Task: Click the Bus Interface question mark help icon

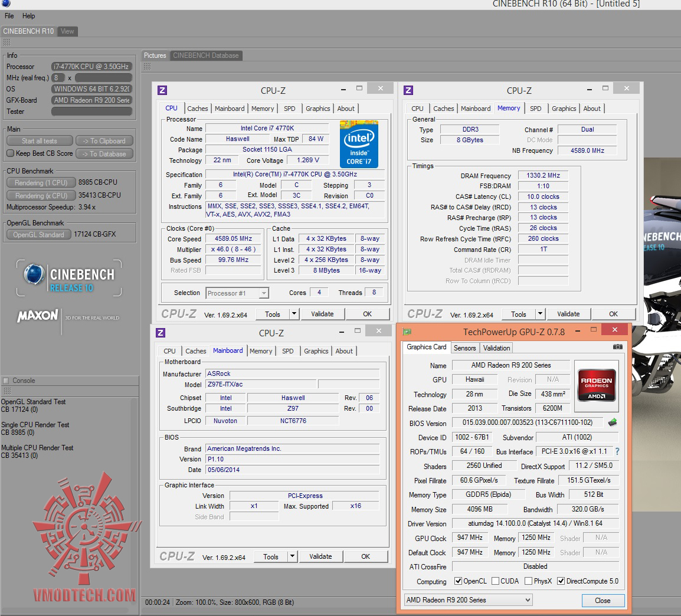Action: [x=617, y=451]
